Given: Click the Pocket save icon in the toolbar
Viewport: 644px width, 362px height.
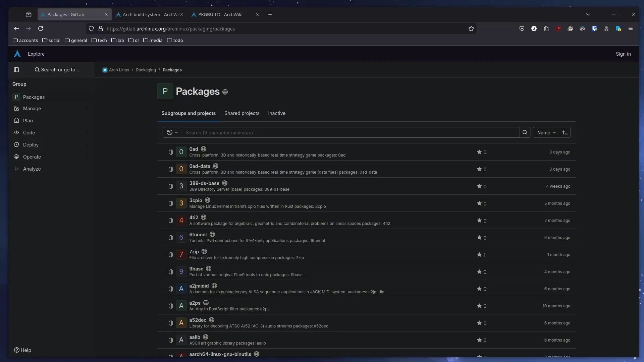Looking at the screenshot, I should click(x=522, y=29).
